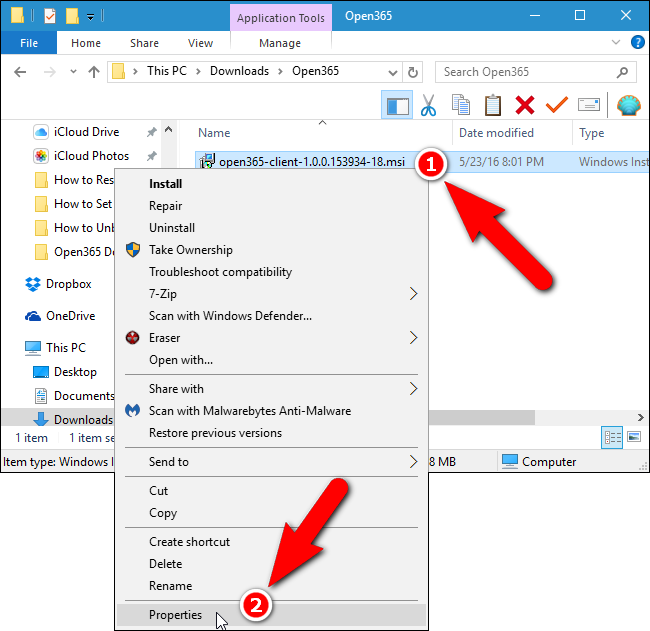The width and height of the screenshot is (650, 631).
Task: Click the search magnifier icon
Action: click(x=622, y=73)
